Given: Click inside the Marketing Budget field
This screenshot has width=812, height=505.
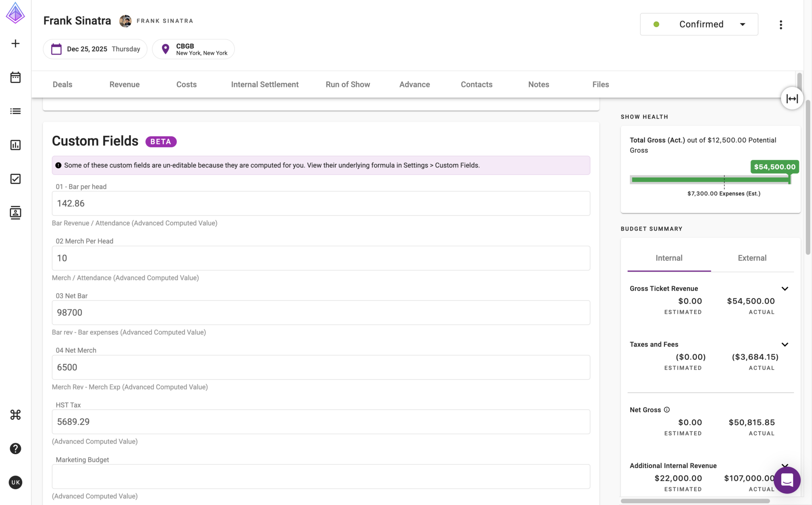Looking at the screenshot, I should [x=320, y=476].
